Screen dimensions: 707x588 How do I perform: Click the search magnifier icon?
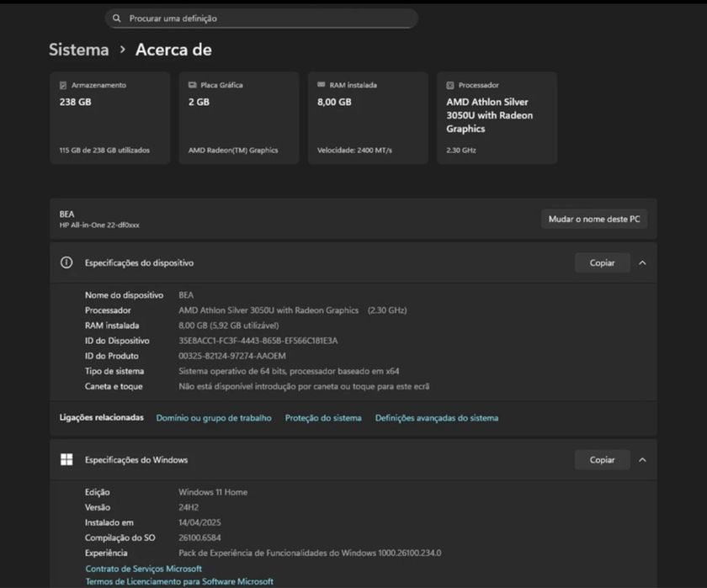(117, 19)
